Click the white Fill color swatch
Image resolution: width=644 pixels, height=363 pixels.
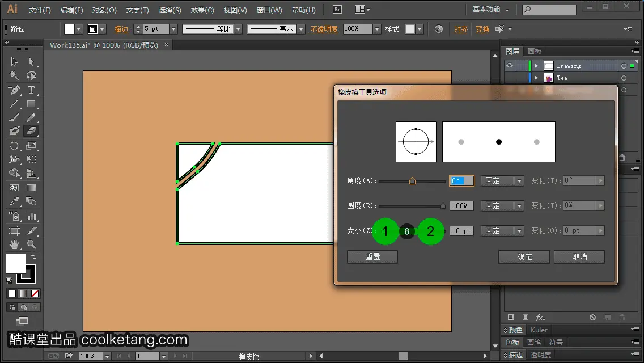coord(16,264)
